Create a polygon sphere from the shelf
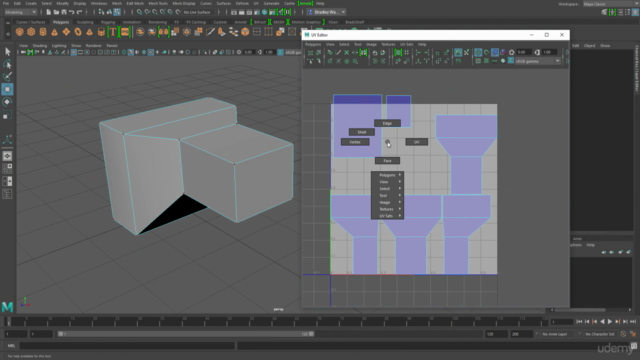Viewport: 640px width, 360px height. coord(19,32)
